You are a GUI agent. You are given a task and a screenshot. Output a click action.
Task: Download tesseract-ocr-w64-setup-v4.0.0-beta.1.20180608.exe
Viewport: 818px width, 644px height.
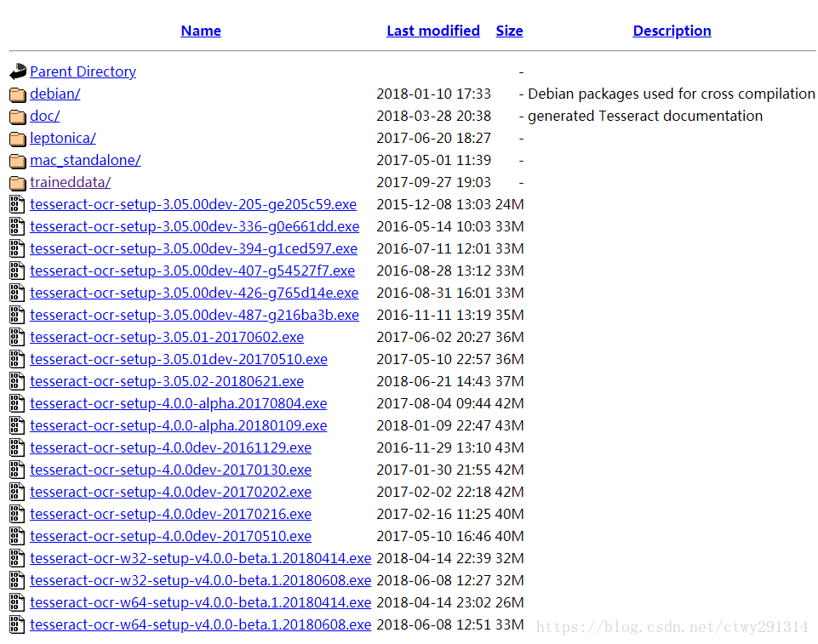(200, 624)
